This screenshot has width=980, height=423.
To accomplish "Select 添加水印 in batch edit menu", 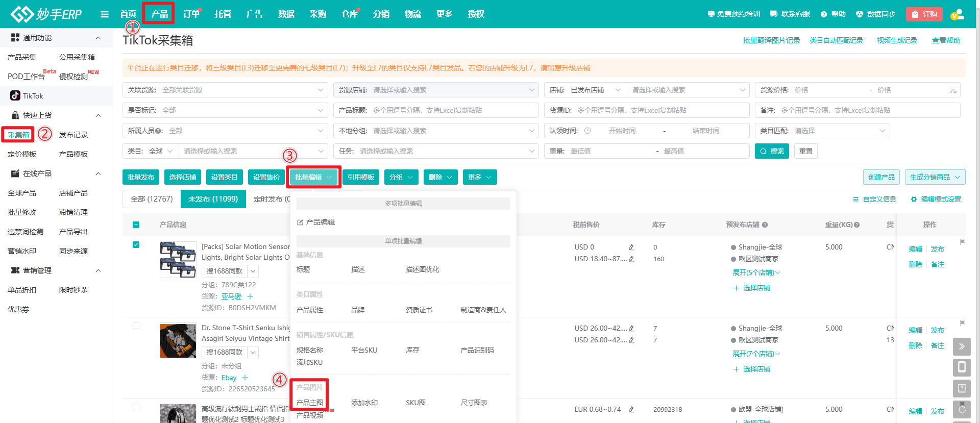I will pyautogui.click(x=364, y=403).
